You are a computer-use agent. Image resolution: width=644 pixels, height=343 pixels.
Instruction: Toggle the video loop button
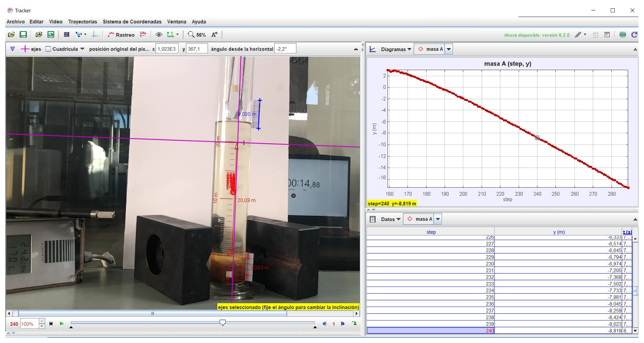354,323
